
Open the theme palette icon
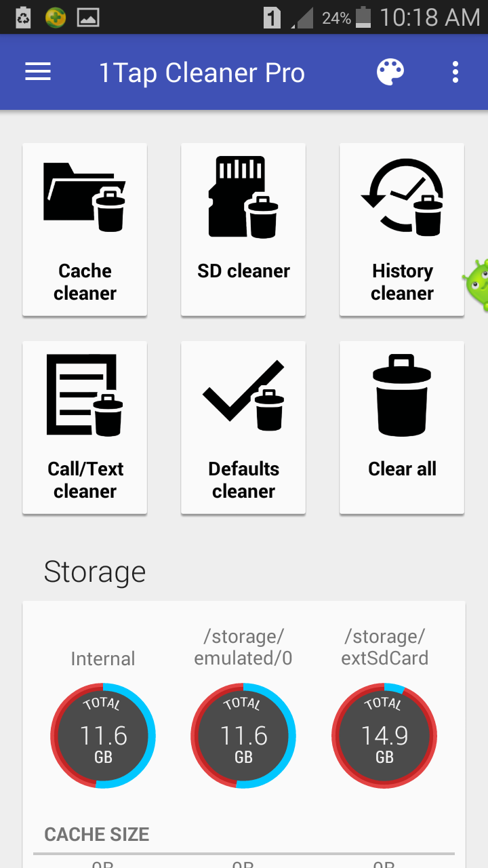(390, 72)
